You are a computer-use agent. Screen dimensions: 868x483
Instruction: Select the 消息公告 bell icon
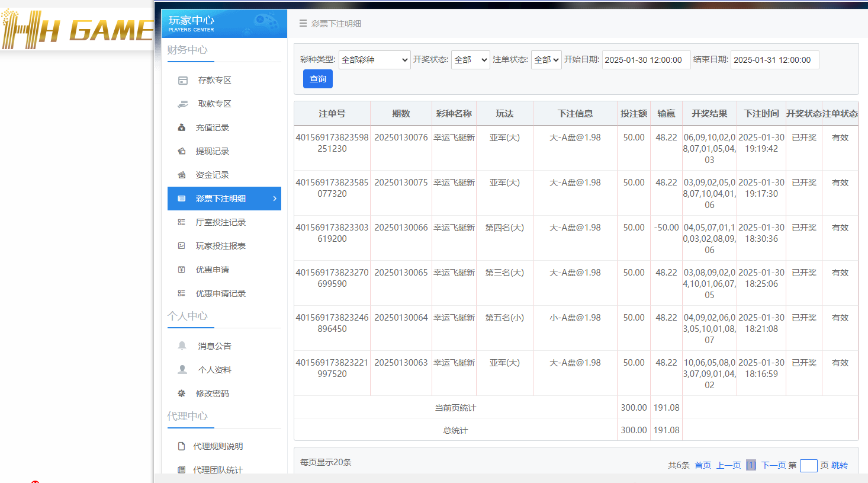[x=182, y=346]
